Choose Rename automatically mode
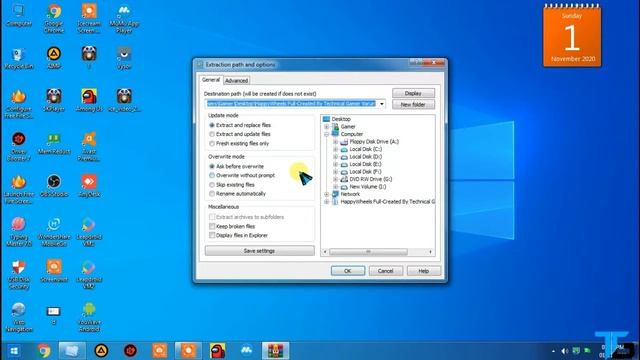This screenshot has height=360, width=640. point(237,193)
